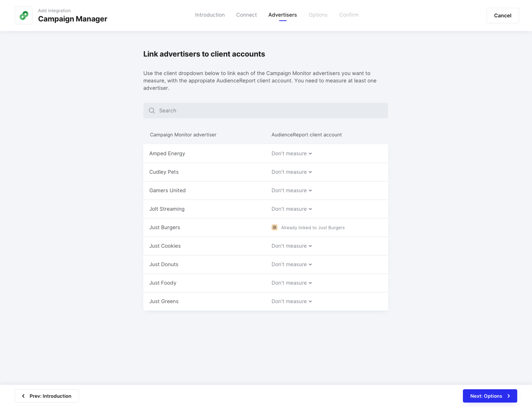Click the Campaign Manager logo icon
This screenshot has width=532, height=407.
click(x=24, y=16)
